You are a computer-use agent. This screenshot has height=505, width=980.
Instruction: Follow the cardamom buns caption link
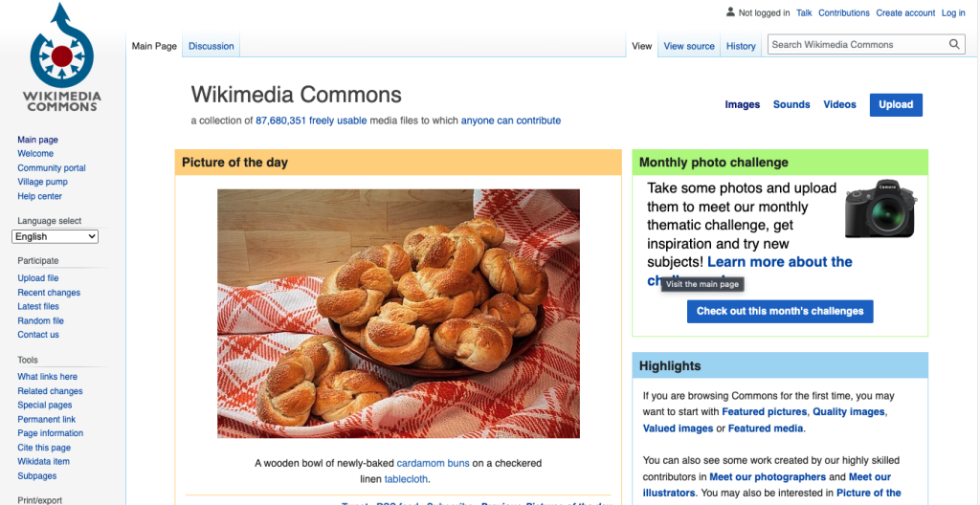(433, 464)
